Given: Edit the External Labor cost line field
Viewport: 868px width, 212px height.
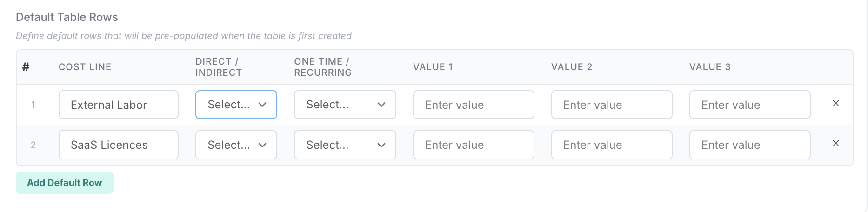Looking at the screenshot, I should 118,105.
